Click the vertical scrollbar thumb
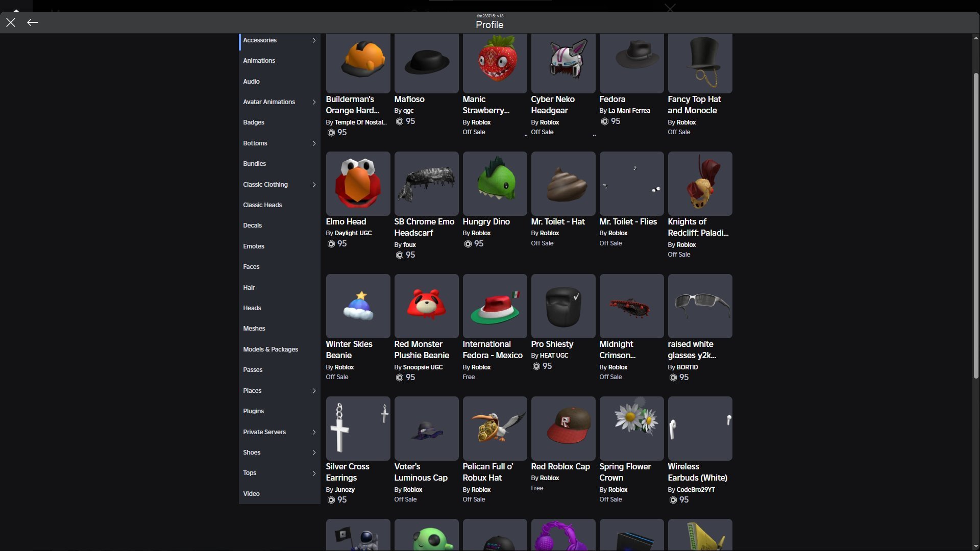 click(976, 226)
